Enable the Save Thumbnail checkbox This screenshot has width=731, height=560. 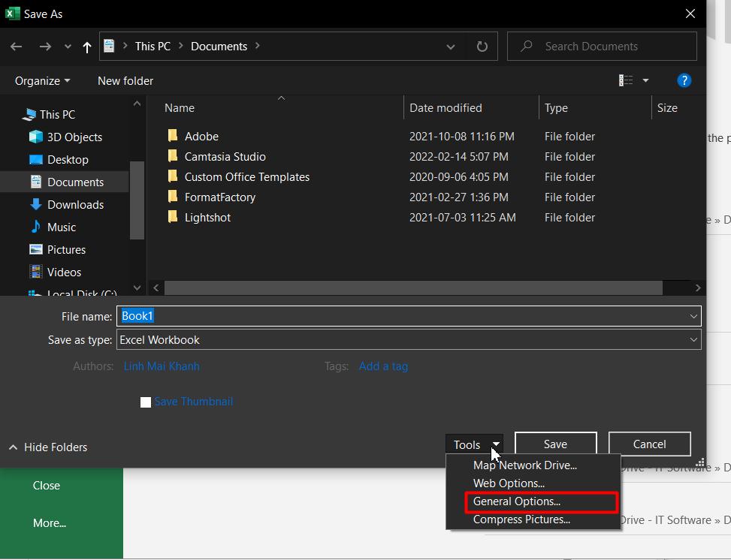pos(145,402)
